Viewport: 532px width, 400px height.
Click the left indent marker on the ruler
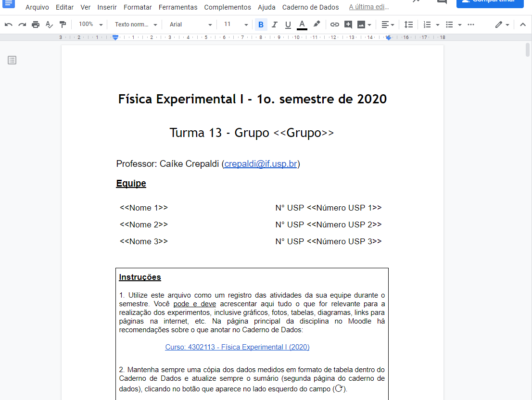tap(115, 37)
